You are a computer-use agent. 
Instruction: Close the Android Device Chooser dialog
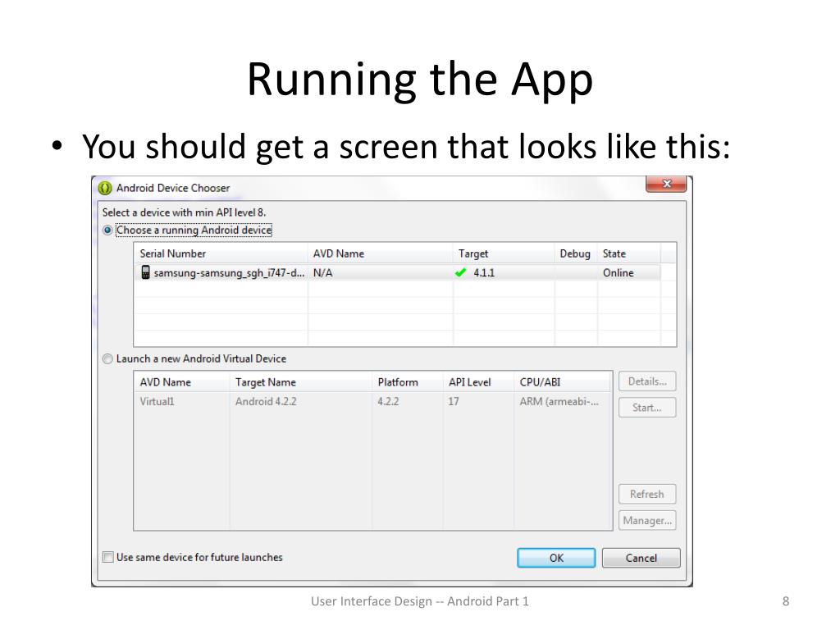tap(666, 184)
